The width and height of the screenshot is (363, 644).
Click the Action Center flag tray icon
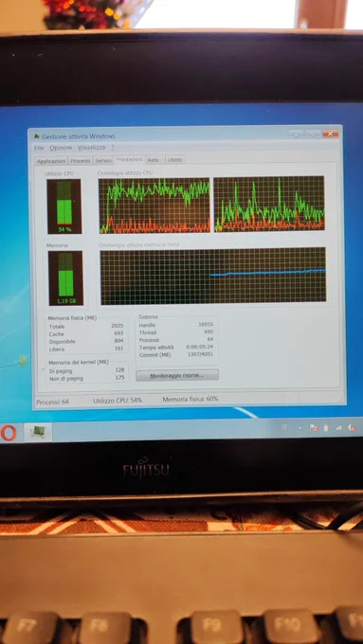pos(314,427)
